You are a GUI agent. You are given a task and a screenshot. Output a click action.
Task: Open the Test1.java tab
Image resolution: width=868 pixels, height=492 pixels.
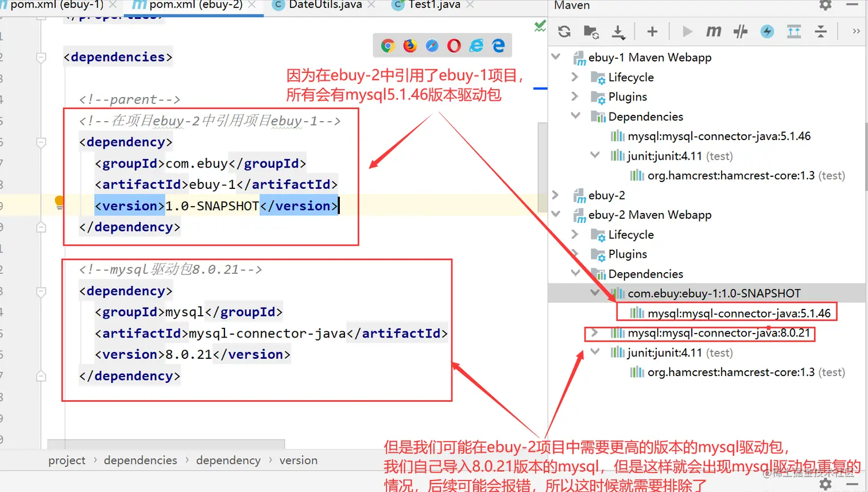(x=434, y=5)
